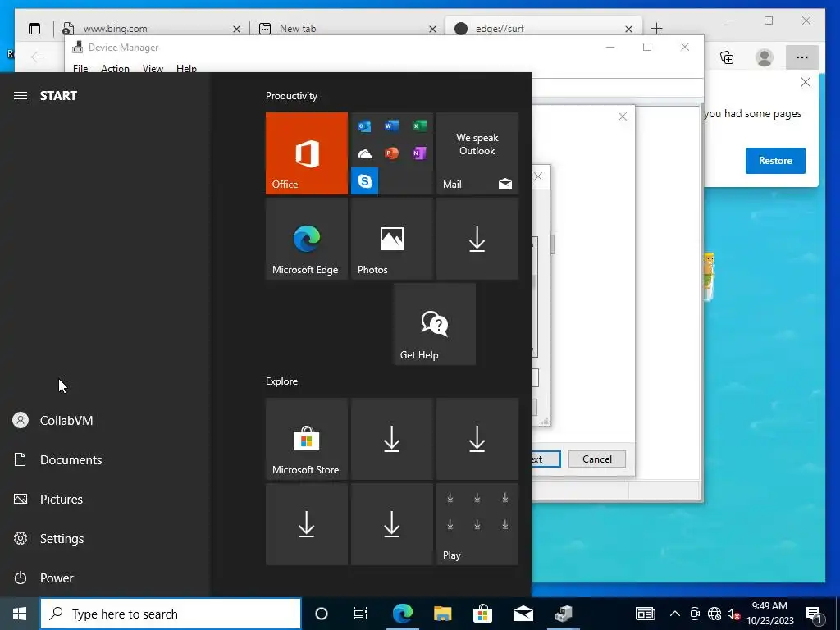Open File Explorer from the taskbar
The image size is (840, 630).
pyautogui.click(x=442, y=614)
